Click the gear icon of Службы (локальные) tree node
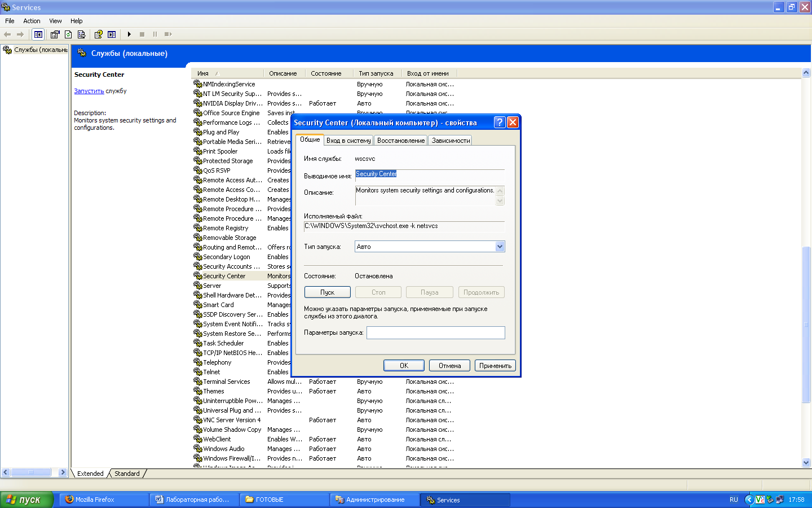The height and width of the screenshot is (508, 812). point(7,50)
